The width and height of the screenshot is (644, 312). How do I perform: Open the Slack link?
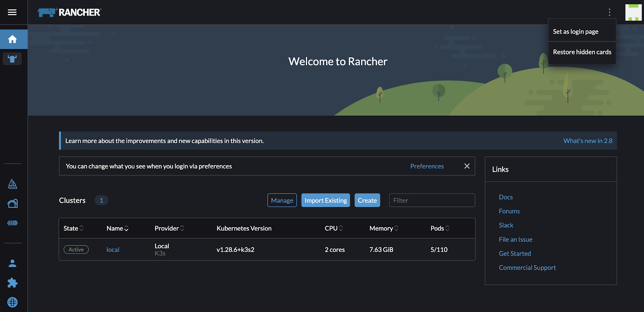(506, 225)
